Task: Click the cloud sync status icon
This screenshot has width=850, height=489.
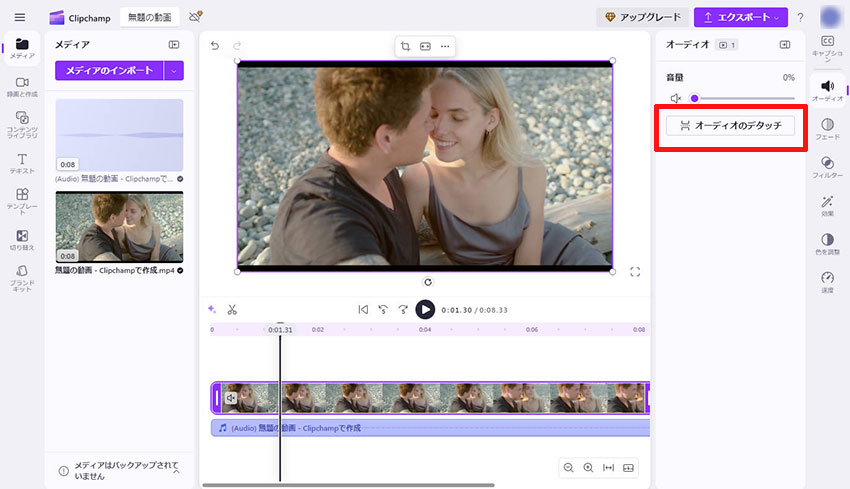Action: click(195, 17)
